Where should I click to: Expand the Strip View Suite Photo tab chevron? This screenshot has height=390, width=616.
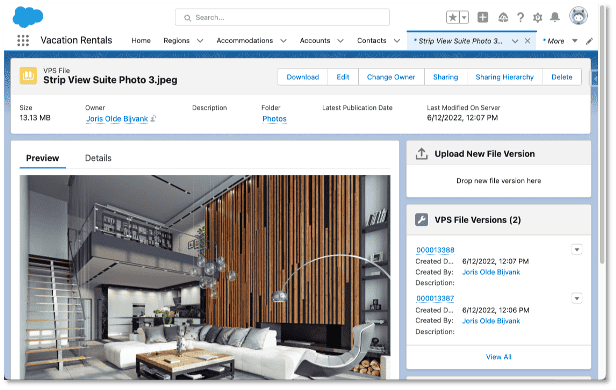515,41
